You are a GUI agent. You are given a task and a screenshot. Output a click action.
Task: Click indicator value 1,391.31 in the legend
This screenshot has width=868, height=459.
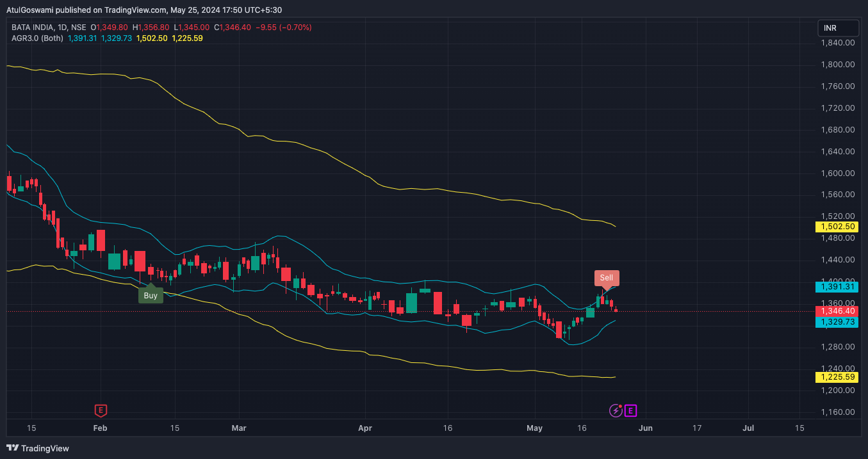82,38
